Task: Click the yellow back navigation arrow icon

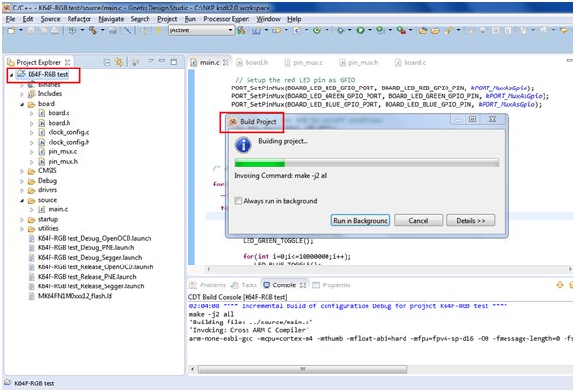Action: coord(564,30)
